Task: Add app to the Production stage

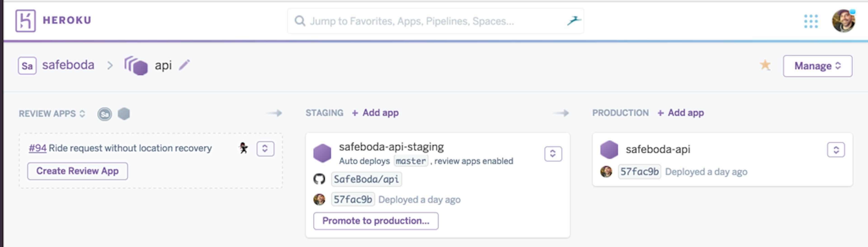Action: click(x=681, y=113)
